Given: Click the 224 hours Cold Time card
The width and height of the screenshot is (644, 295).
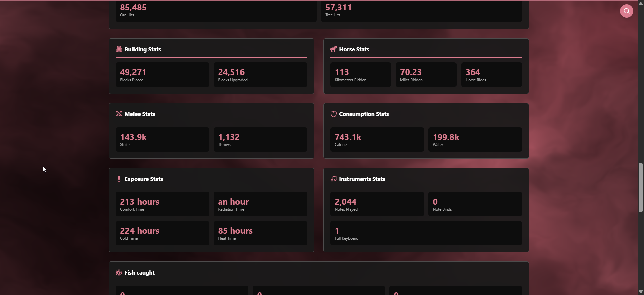Looking at the screenshot, I should coord(162,233).
